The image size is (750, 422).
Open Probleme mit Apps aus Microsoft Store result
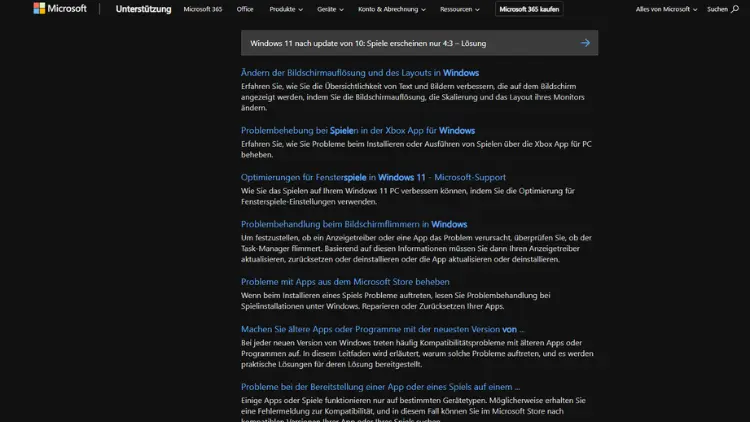click(x=345, y=282)
